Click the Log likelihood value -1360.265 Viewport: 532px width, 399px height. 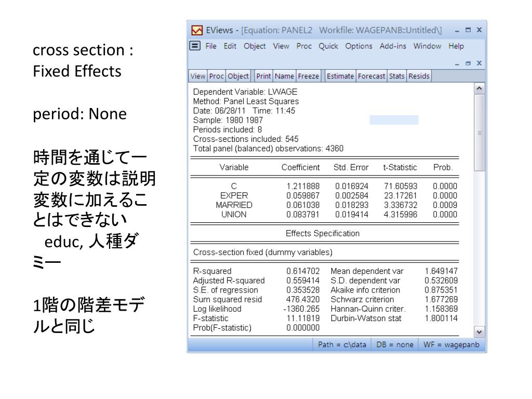pyautogui.click(x=301, y=309)
